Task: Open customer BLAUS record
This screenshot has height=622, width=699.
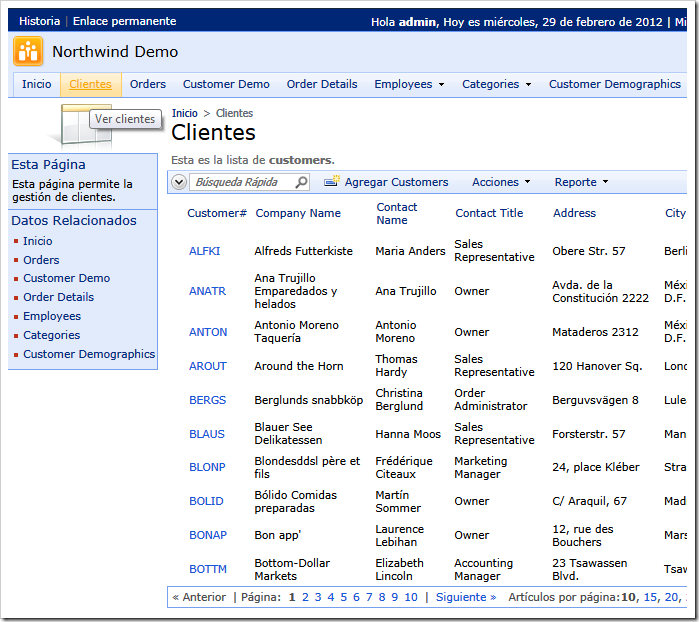Action: (207, 434)
